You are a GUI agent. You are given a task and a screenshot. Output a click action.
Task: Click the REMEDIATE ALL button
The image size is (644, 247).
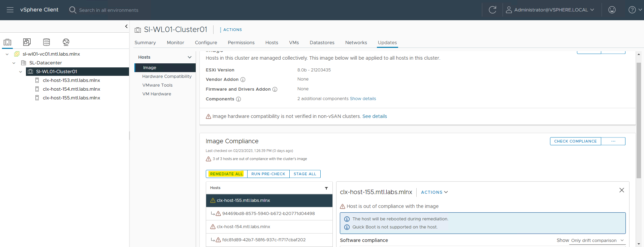pos(226,174)
